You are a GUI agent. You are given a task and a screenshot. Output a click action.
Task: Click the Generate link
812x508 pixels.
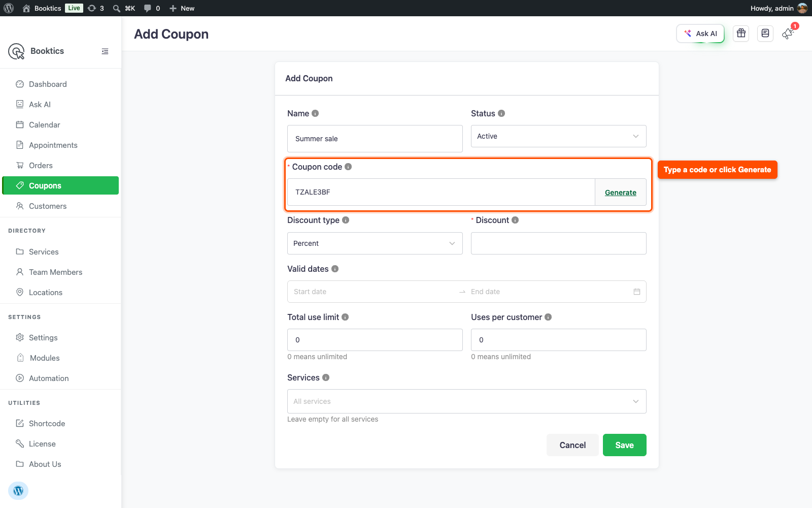coord(621,193)
